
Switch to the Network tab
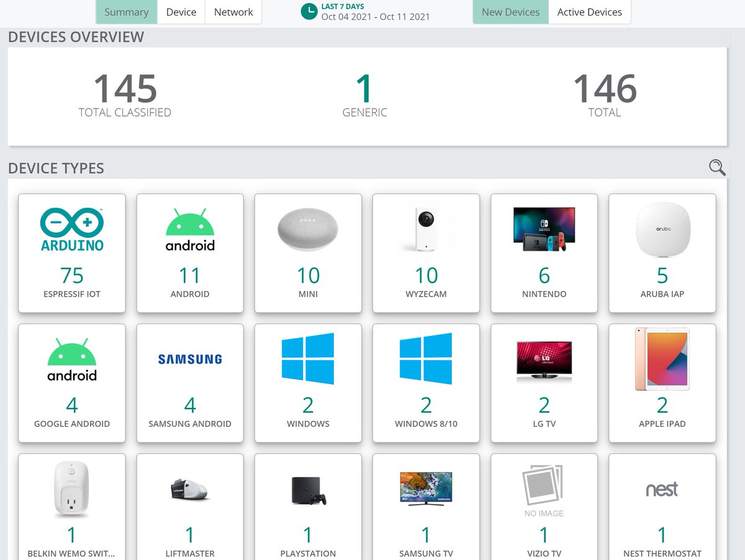coord(233,12)
